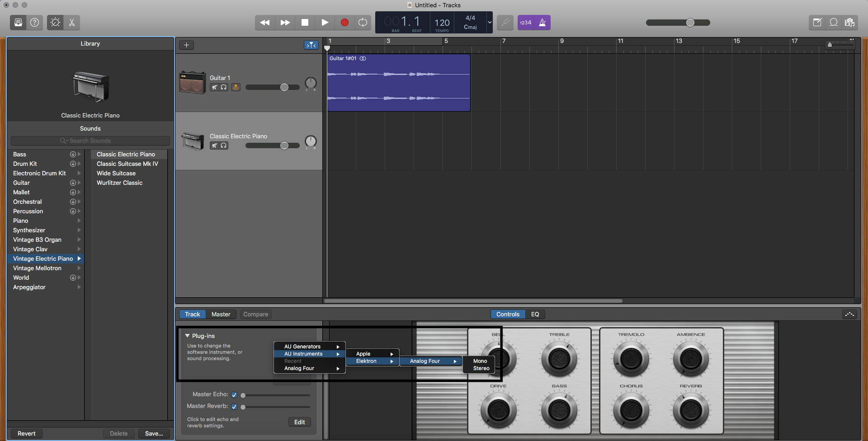The width and height of the screenshot is (868, 441).
Task: Disable the Master Reverb checkbox
Action: pyautogui.click(x=234, y=407)
